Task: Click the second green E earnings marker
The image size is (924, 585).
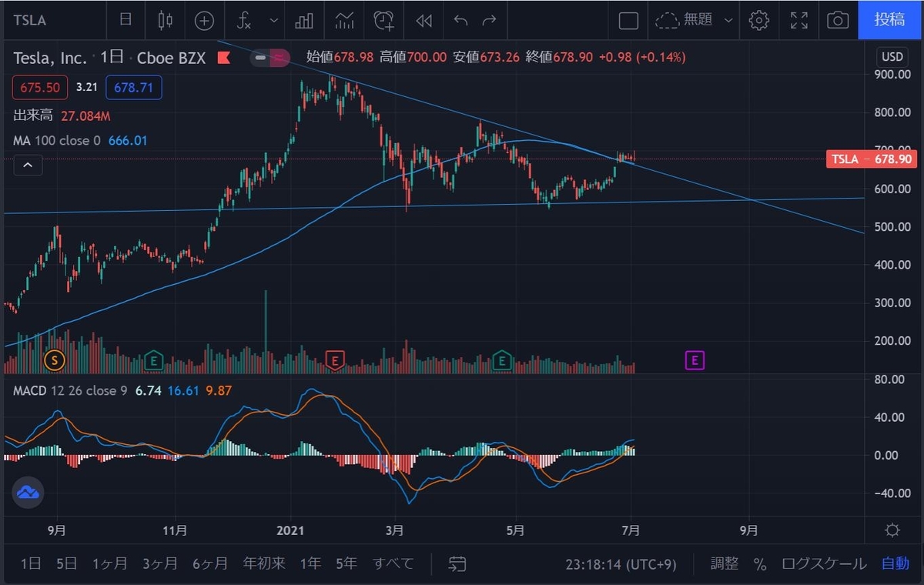Action: [x=502, y=359]
